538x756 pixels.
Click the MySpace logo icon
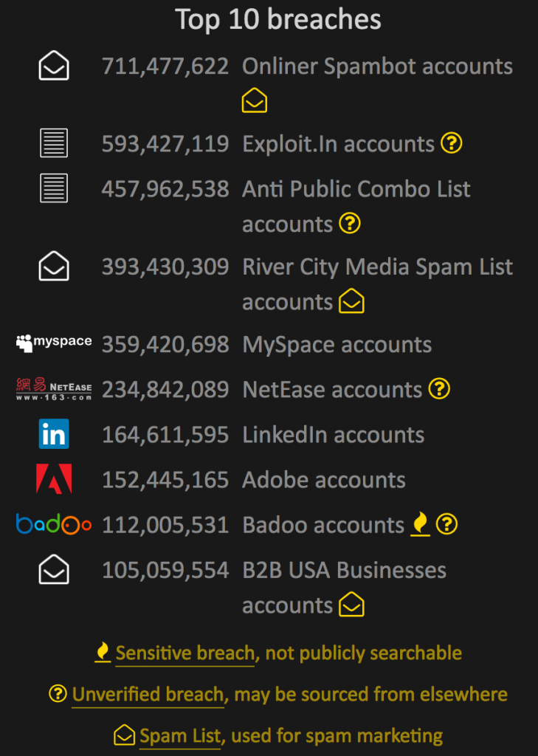tap(54, 343)
